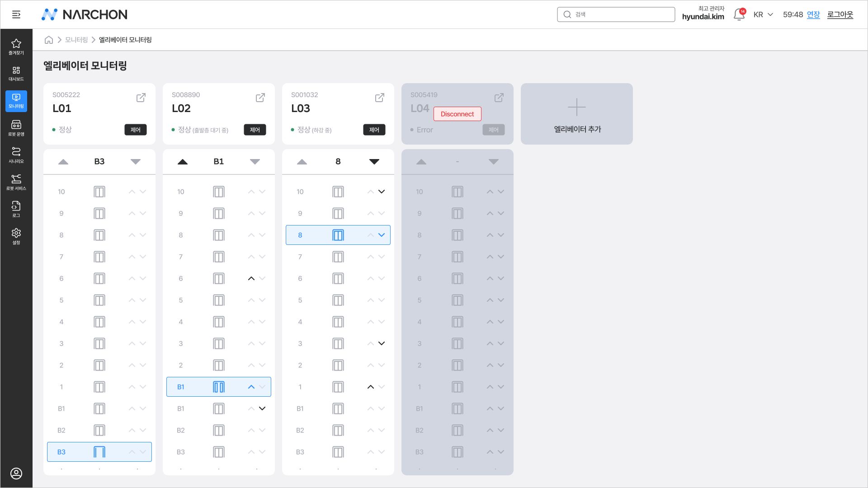Click the plus icon to add elevator

point(577,108)
